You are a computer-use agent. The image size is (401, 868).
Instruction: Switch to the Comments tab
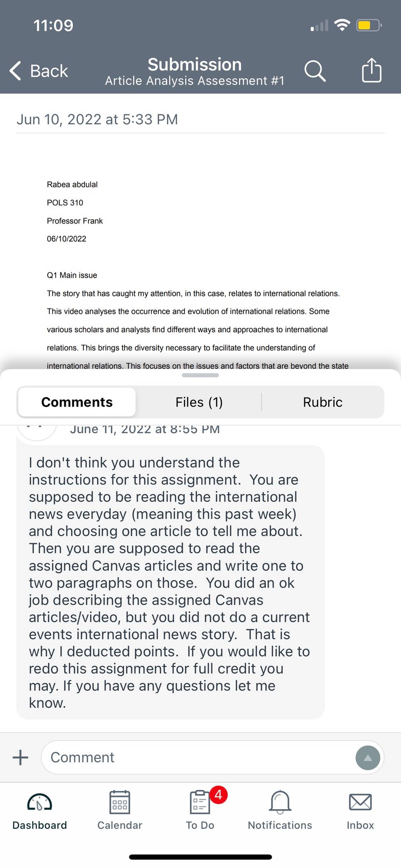[77, 402]
